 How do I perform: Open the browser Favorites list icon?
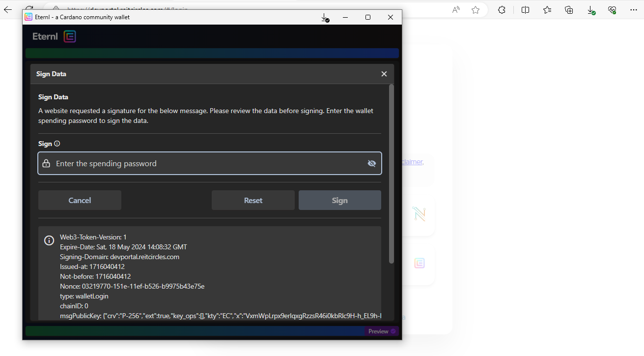pos(547,10)
